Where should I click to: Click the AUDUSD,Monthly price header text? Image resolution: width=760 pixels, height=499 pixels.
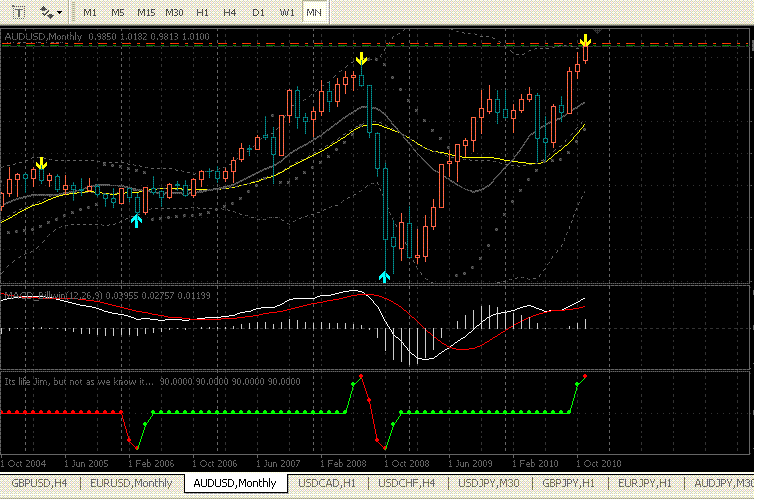107,36
